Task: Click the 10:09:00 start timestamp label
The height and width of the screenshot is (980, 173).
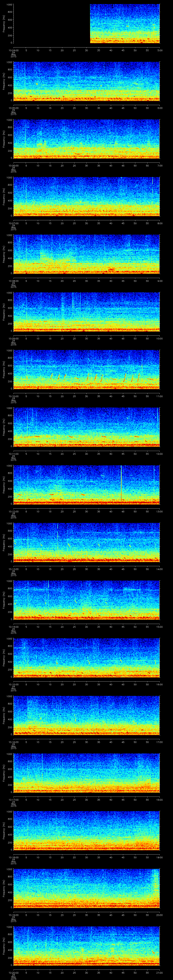Action: (13, 339)
